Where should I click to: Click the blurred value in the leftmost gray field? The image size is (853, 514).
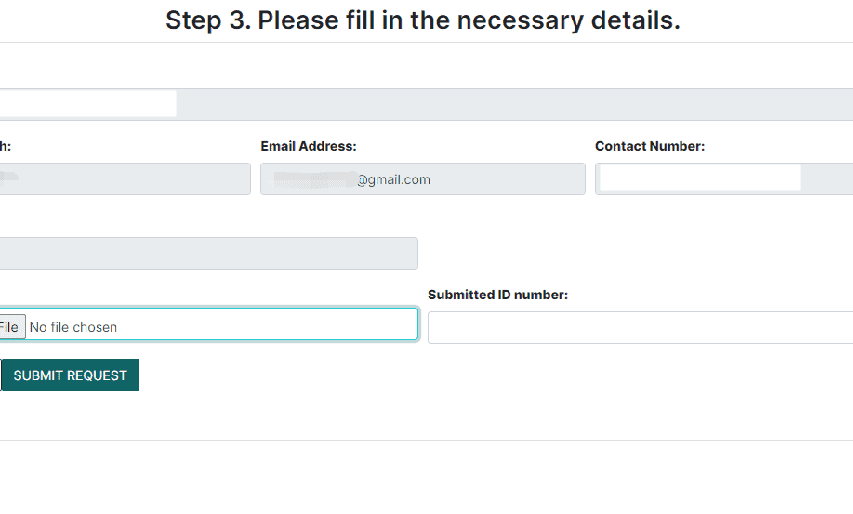point(12,179)
